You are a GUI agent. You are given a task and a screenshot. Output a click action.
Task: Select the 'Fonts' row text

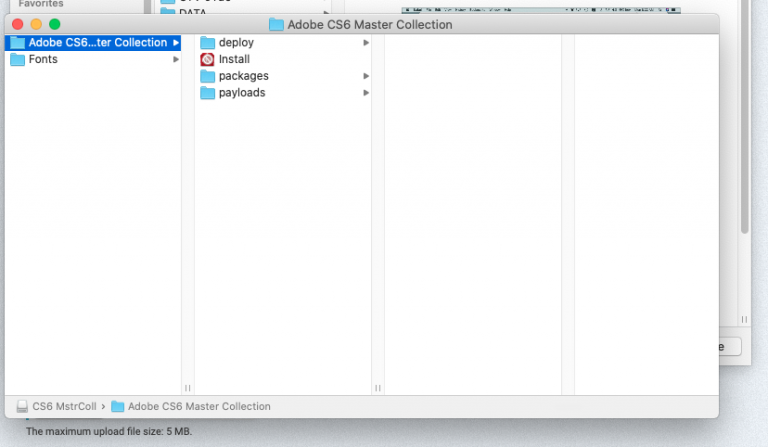43,59
